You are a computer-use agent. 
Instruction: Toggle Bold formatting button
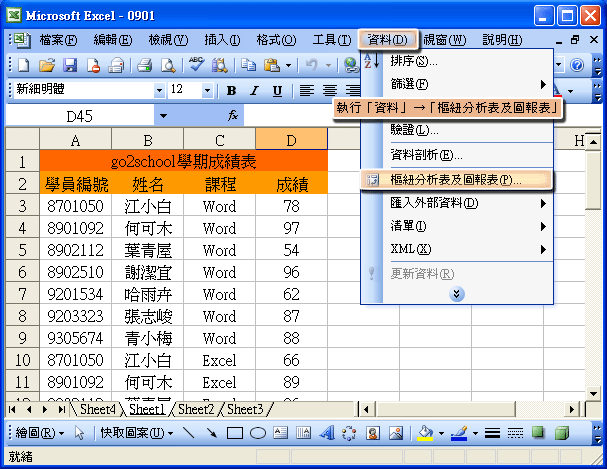(231, 91)
